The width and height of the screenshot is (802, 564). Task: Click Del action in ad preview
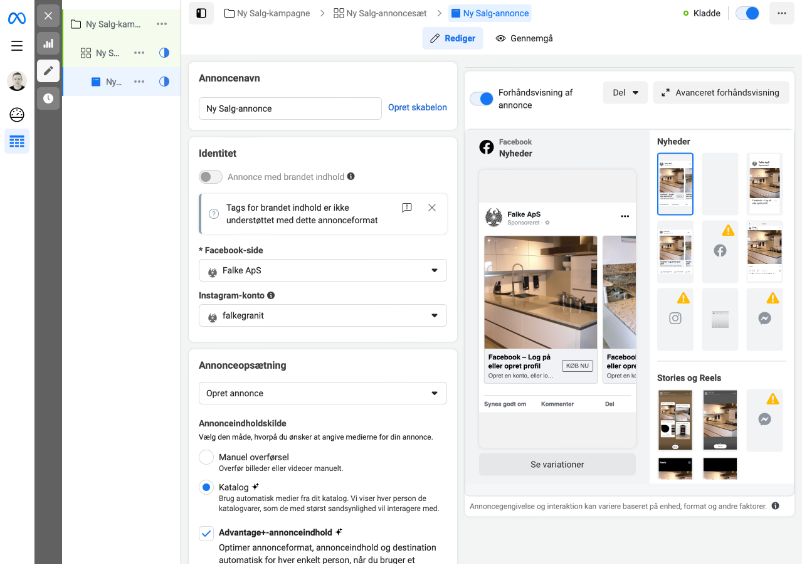click(610, 404)
